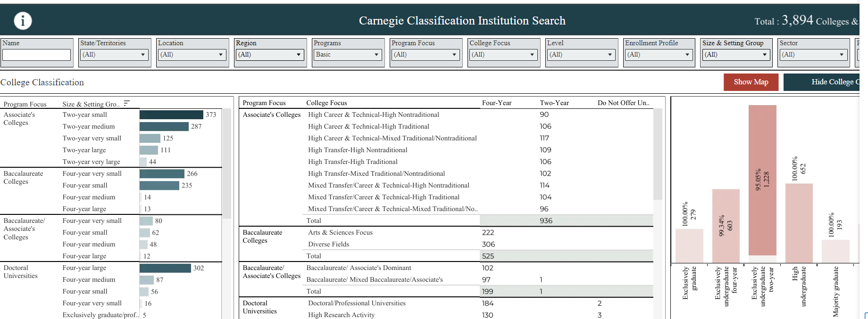Open the Size & Setting Group dropdown

point(736,55)
